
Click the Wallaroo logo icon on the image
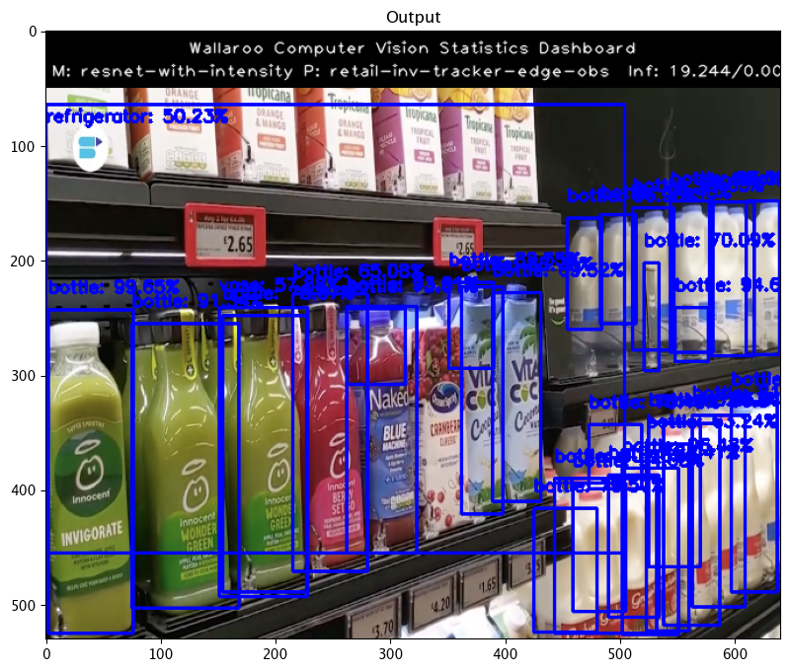90,152
